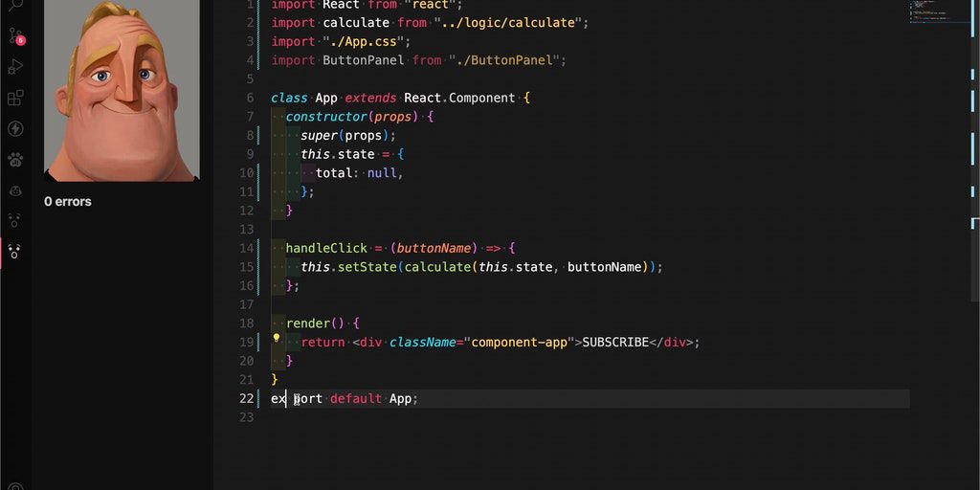Image resolution: width=980 pixels, height=490 pixels.
Task: Open the lightning bolt activity bar icon
Action: click(15, 129)
